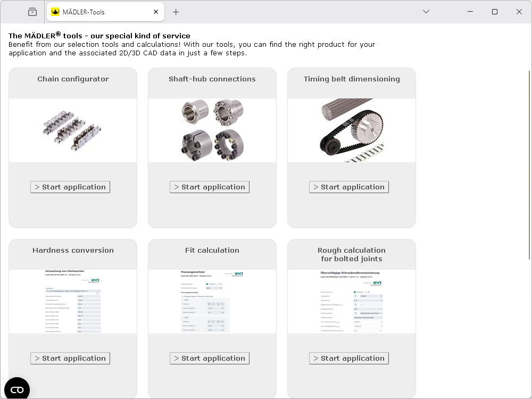Start the Shaft-hub connections application
Screen dimensions: 532x399
tap(210, 187)
